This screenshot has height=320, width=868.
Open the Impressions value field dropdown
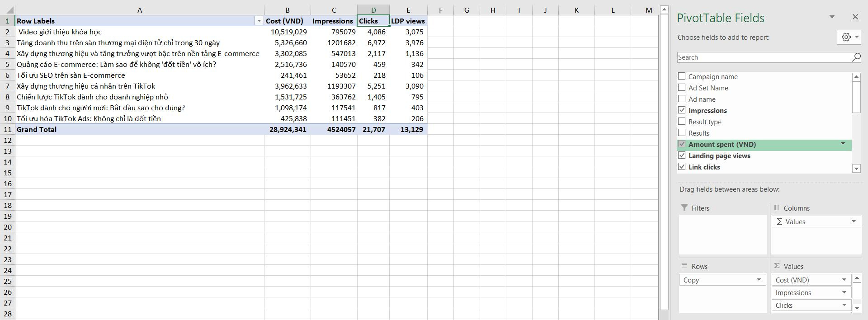pos(844,292)
